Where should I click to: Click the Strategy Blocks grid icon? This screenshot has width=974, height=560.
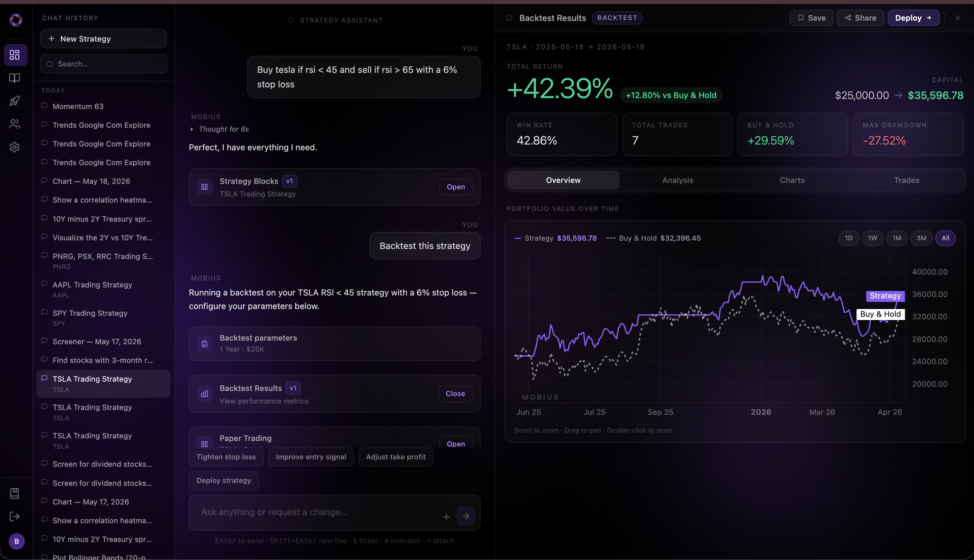point(204,187)
